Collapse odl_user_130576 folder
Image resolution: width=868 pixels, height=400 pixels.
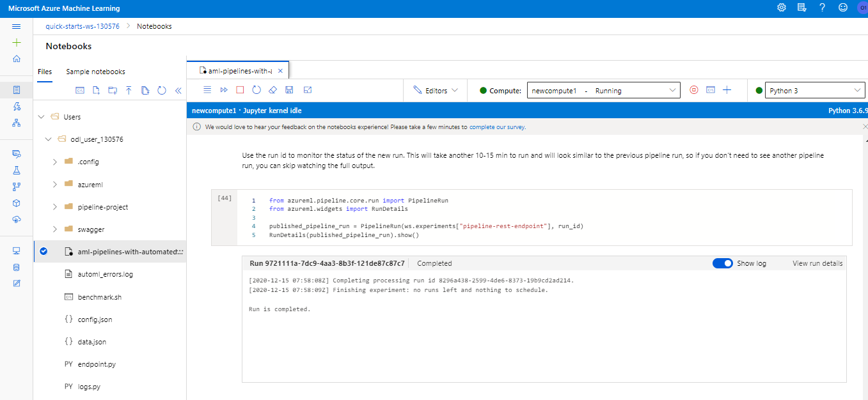coord(49,139)
